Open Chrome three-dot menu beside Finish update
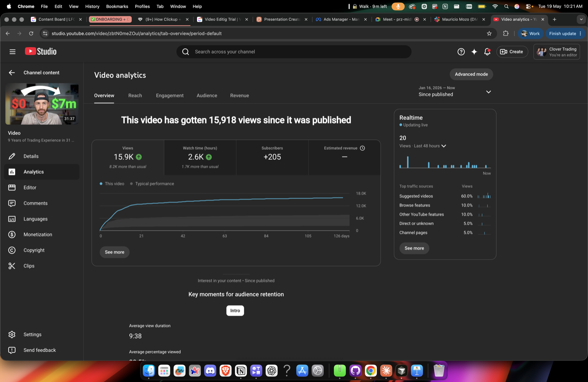Image resolution: width=588 pixels, height=382 pixels. point(580,34)
